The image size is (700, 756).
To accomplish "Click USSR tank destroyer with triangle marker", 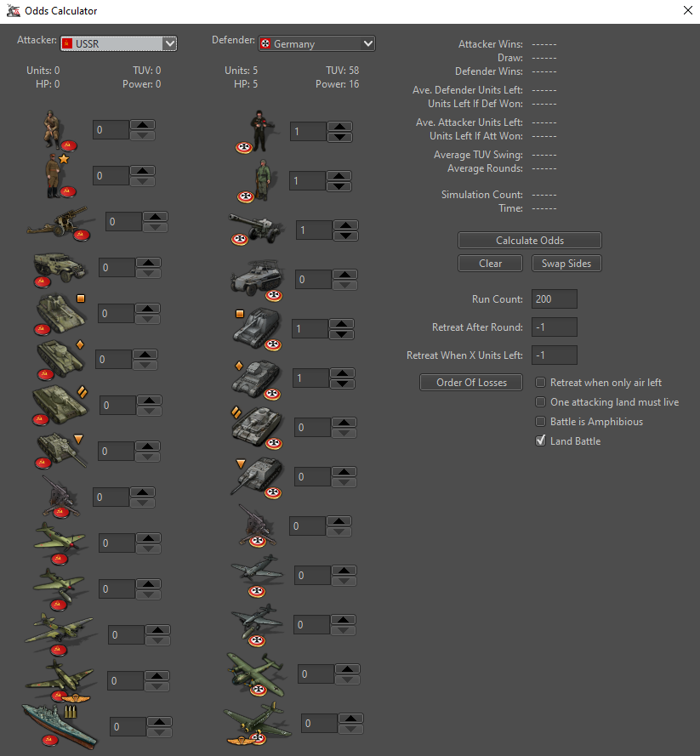I will [60, 452].
